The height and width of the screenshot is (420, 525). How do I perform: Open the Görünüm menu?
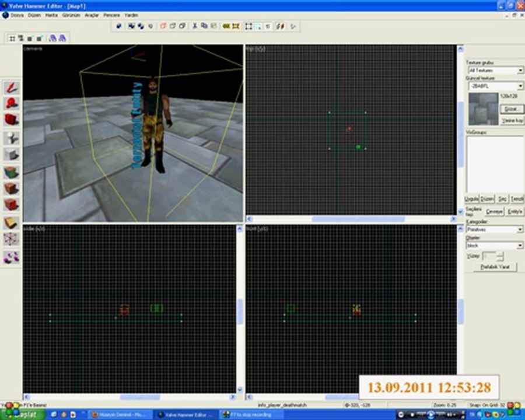pyautogui.click(x=71, y=15)
